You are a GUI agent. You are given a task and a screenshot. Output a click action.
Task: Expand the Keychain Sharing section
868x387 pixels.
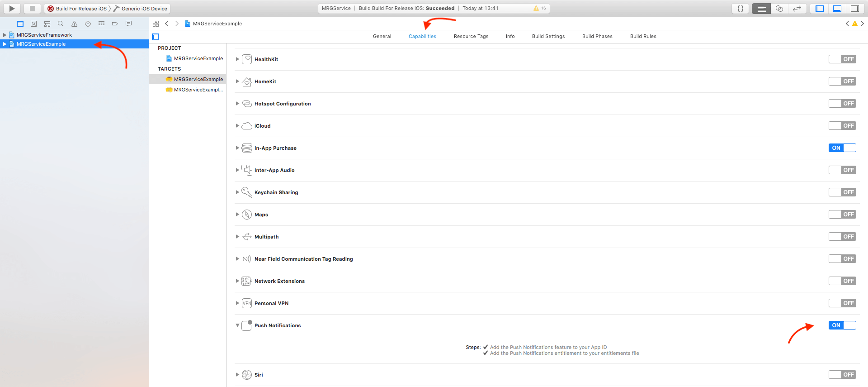tap(237, 192)
